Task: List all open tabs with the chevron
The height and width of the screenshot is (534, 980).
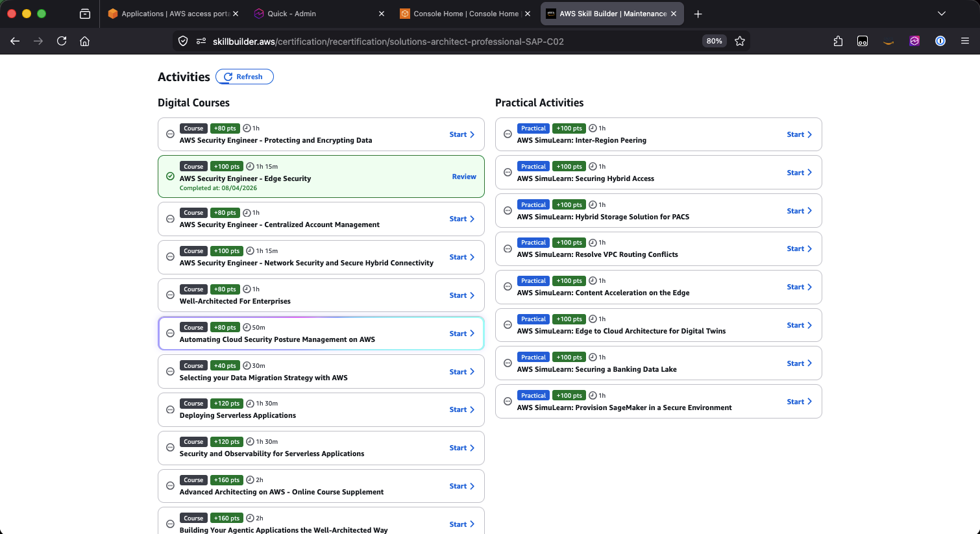Action: 942,14
